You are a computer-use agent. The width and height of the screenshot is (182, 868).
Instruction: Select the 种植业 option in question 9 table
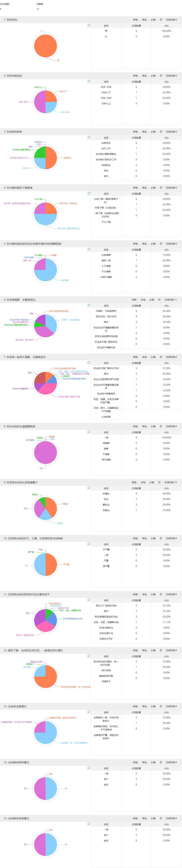pyautogui.click(x=106, y=494)
